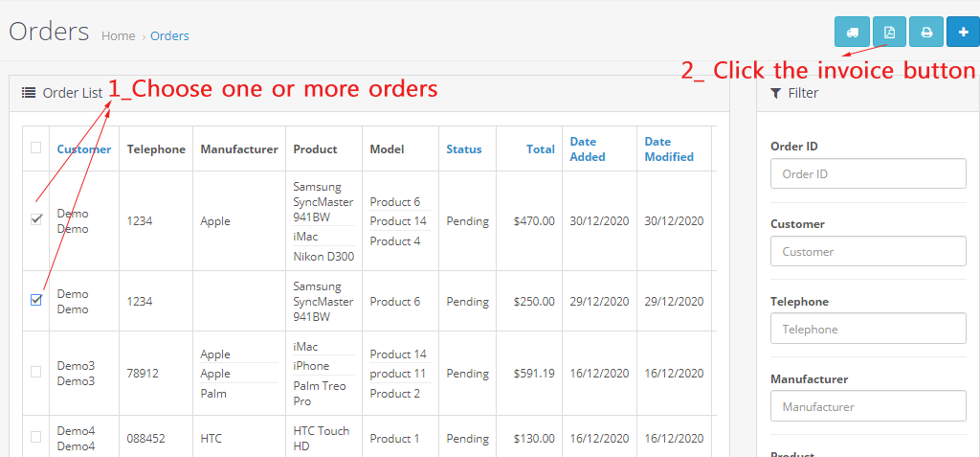Focus the Order ID filter field
Image resolution: width=980 pixels, height=457 pixels.
pos(868,173)
